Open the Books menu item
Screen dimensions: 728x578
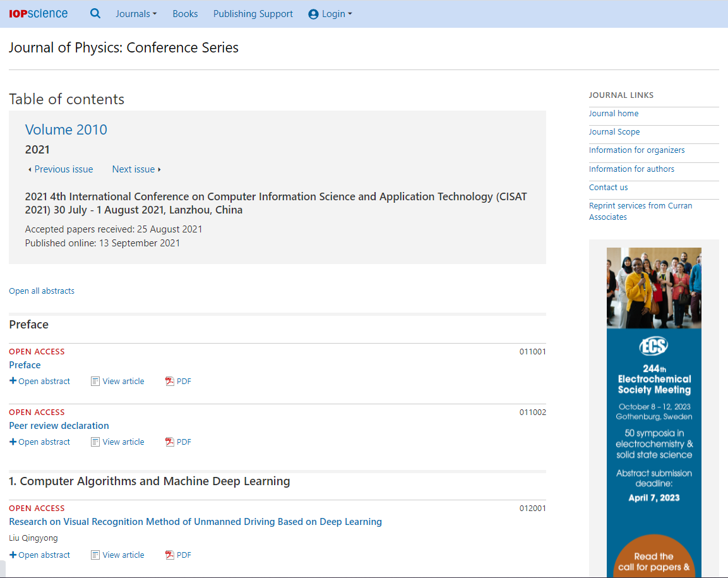click(185, 14)
